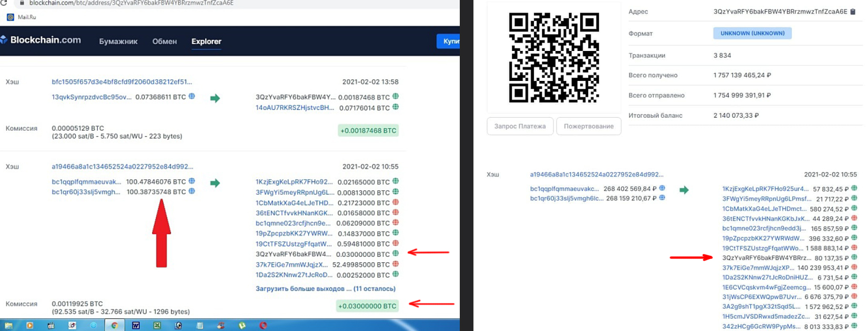
Task: Open the file explorer folder in taskbar
Action: (x=8, y=326)
